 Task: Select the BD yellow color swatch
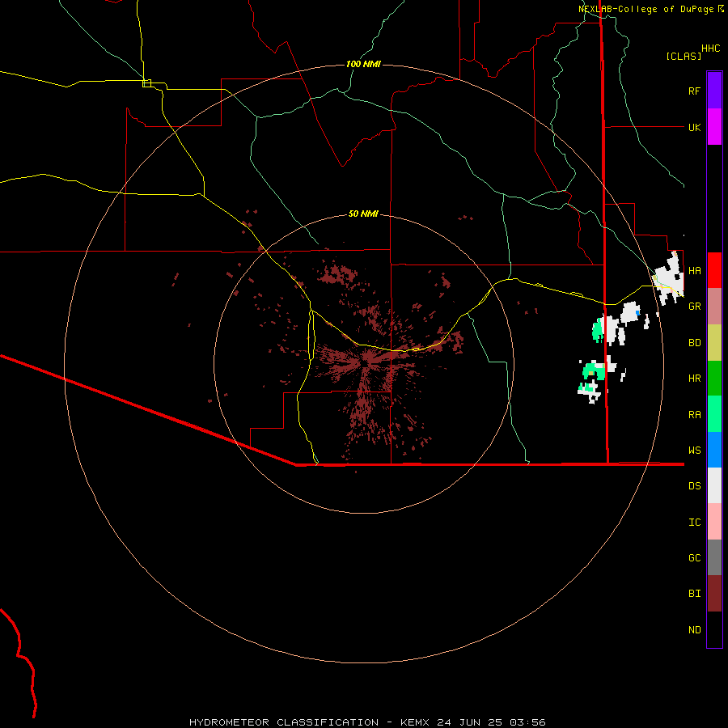714,342
